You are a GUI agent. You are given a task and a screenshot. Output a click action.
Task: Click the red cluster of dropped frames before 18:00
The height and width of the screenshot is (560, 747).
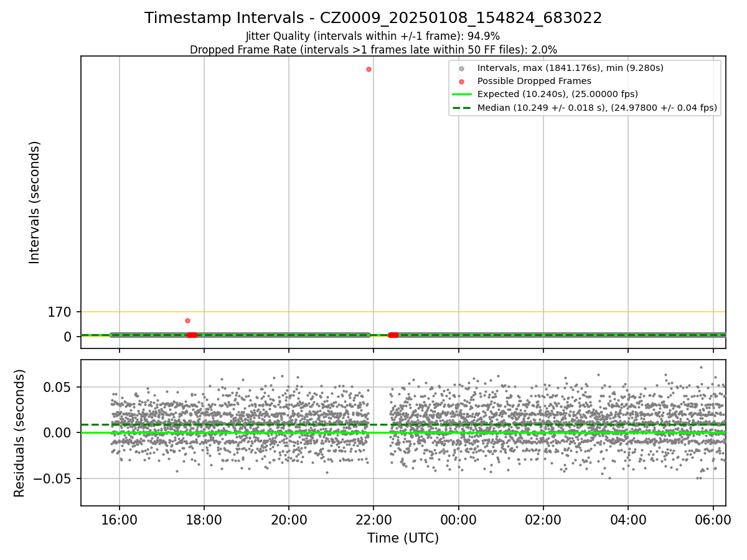coord(192,335)
